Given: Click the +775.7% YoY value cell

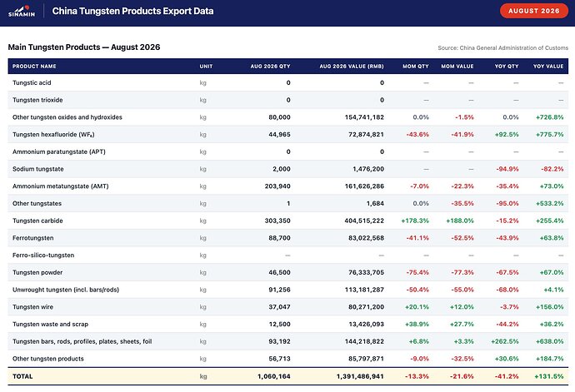Looking at the screenshot, I should coord(549,135).
